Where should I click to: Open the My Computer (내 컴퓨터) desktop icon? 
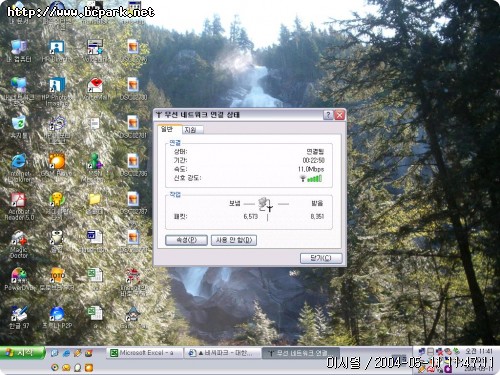tap(19, 49)
